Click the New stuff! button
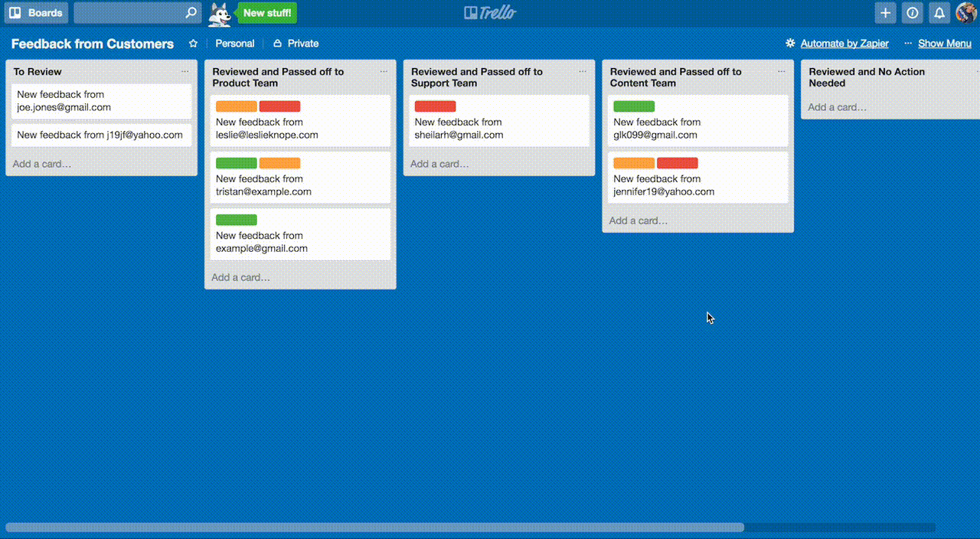The width and height of the screenshot is (980, 539). pos(266,13)
